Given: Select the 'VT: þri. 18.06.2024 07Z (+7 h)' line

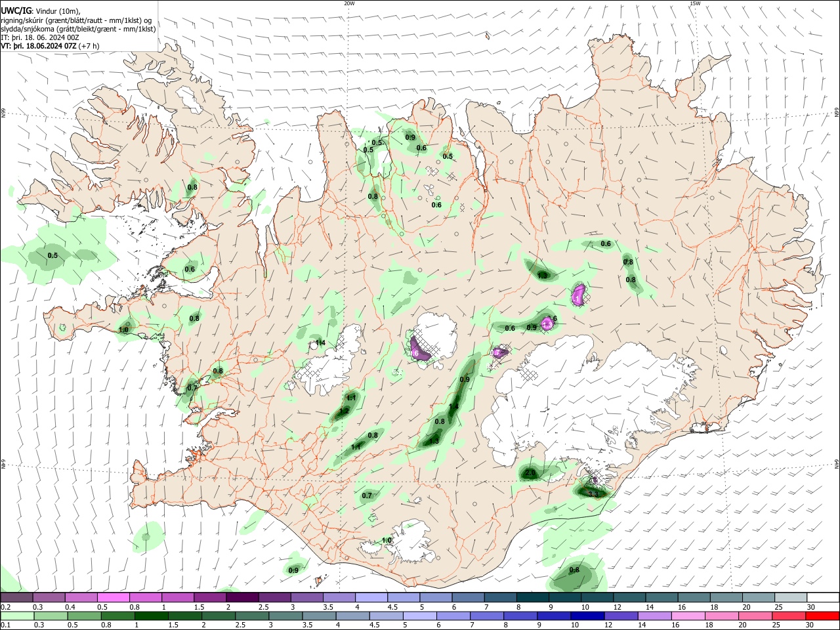Looking at the screenshot, I should pyautogui.click(x=51, y=46).
